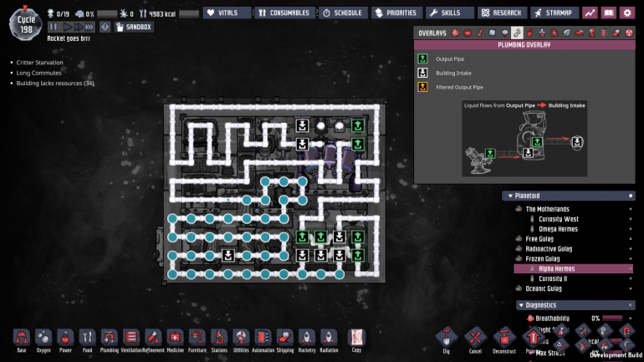
Task: Set game speed to fastest
Action: [x=89, y=27]
